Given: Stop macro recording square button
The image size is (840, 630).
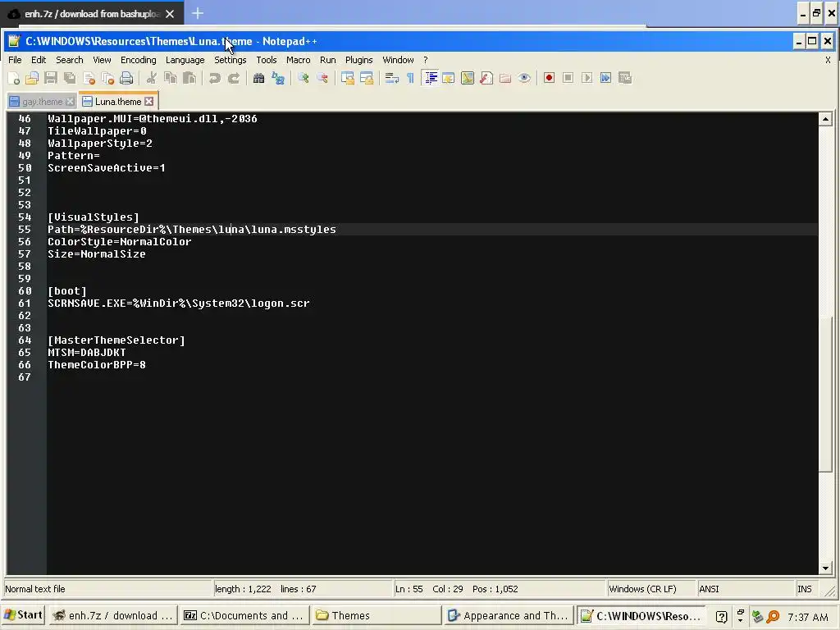Looking at the screenshot, I should tap(568, 78).
